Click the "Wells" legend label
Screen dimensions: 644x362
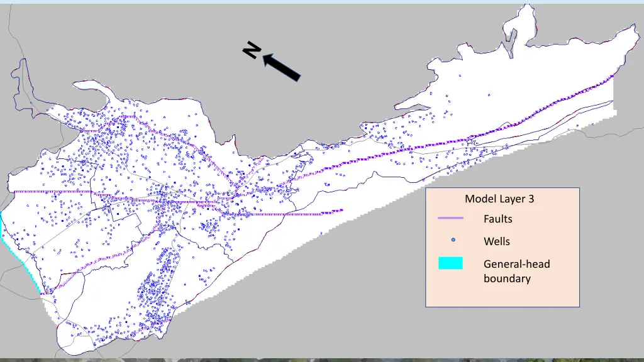[x=496, y=241]
